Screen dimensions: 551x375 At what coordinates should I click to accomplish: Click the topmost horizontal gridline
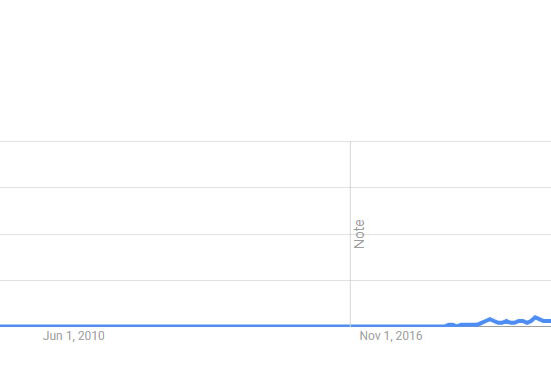coord(276,142)
